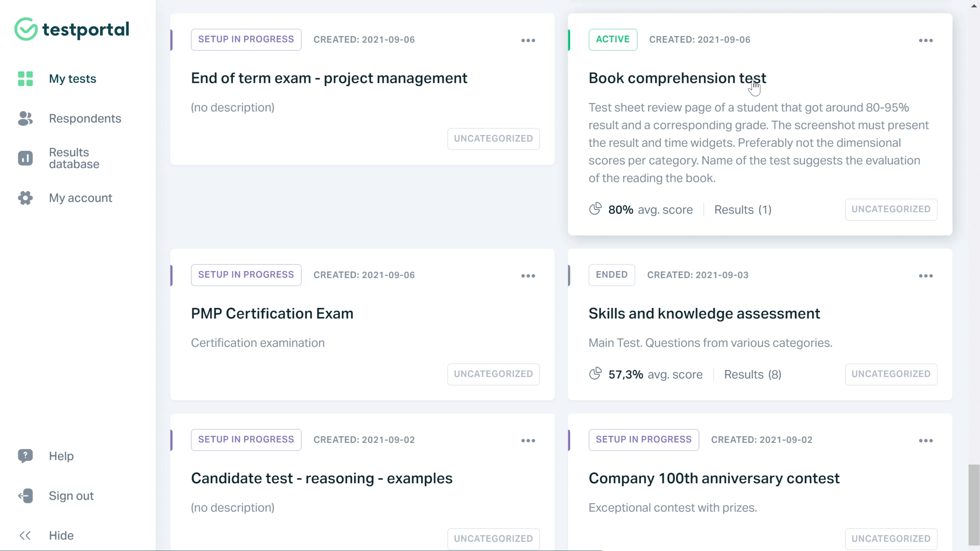Go to Respondents menu item
Viewport: 980px width, 551px height.
(85, 118)
